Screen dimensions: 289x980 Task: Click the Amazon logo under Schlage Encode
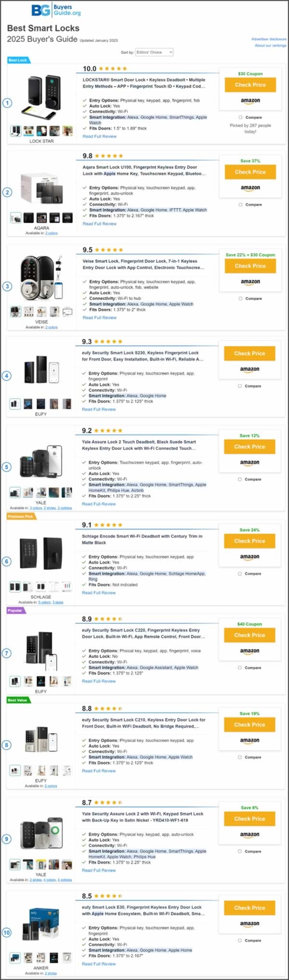(250, 557)
